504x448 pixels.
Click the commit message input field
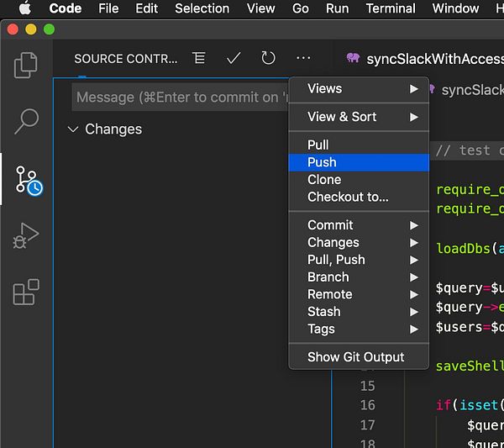[178, 98]
